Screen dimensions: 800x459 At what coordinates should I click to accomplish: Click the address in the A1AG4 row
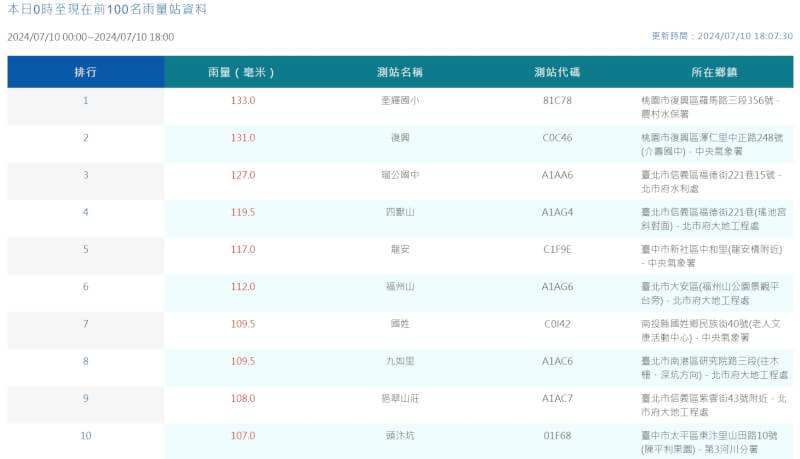click(x=714, y=219)
